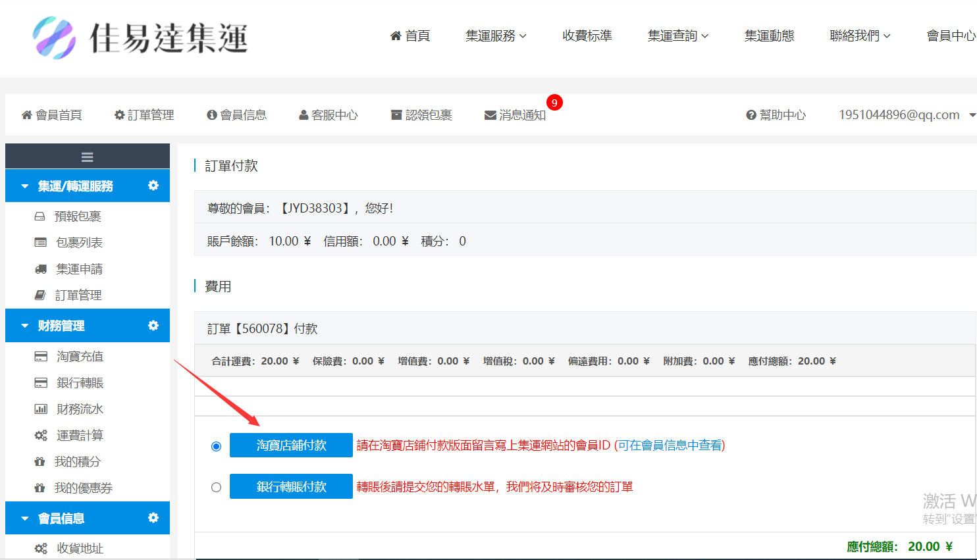Select the 淘寶店鋪付款 radio button
The width and height of the screenshot is (977, 560).
coord(216,446)
